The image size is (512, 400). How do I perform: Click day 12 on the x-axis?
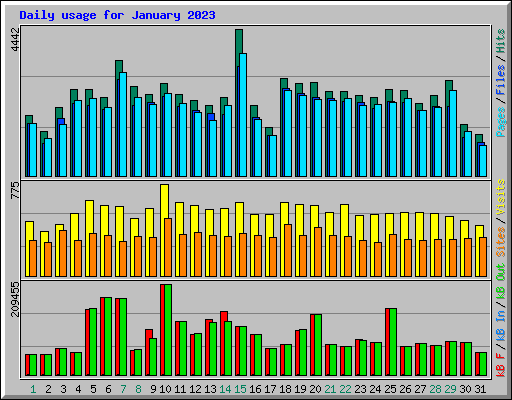[x=195, y=389]
